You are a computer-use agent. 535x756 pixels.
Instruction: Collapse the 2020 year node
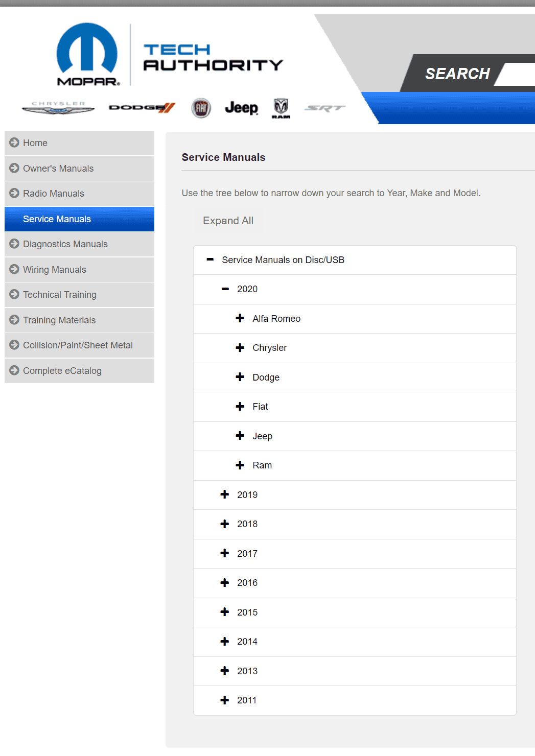coord(225,289)
